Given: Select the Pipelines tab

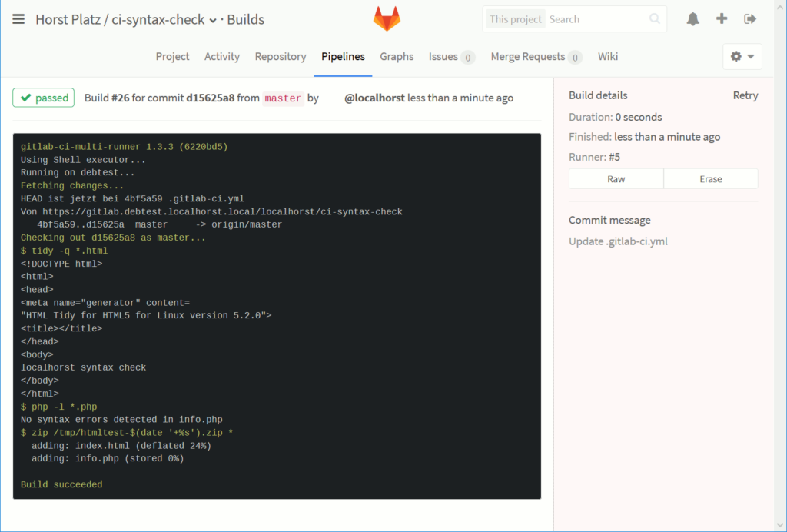Looking at the screenshot, I should [343, 57].
